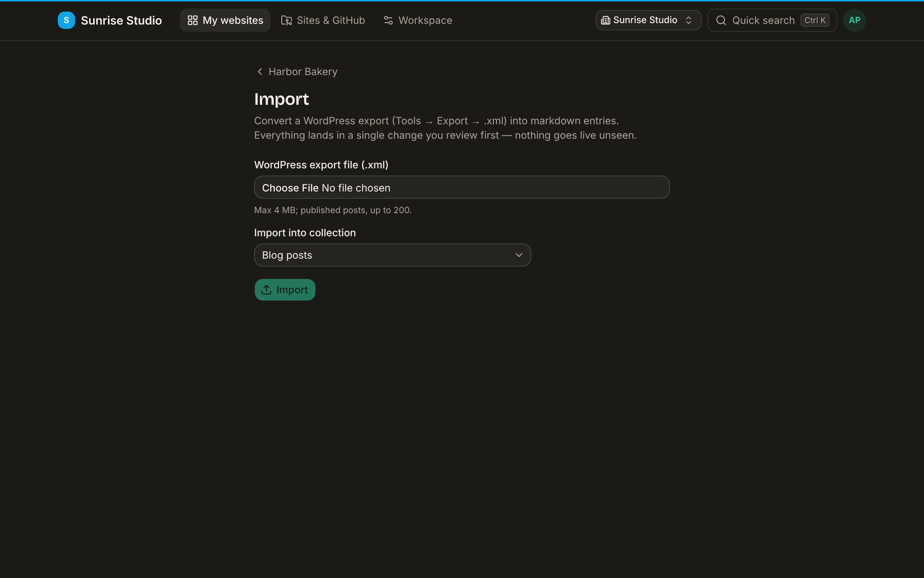The width and height of the screenshot is (924, 578).
Task: Click the "No file chosen" text
Action: click(x=356, y=188)
